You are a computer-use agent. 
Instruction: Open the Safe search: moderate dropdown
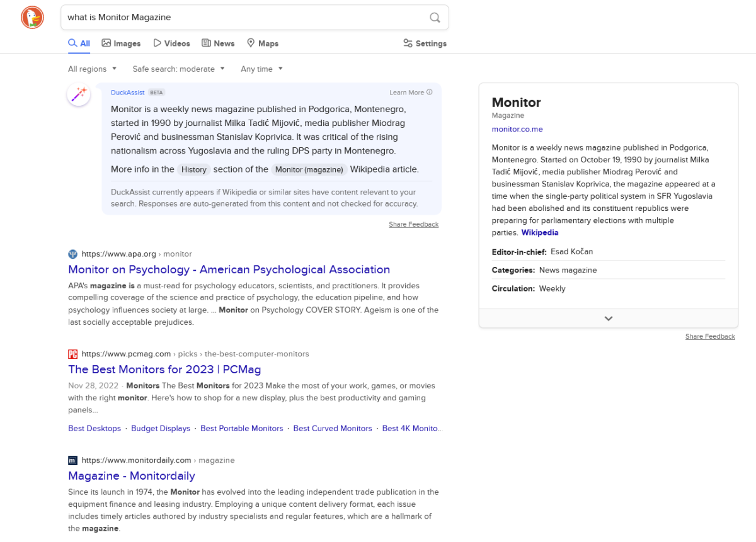coord(179,69)
